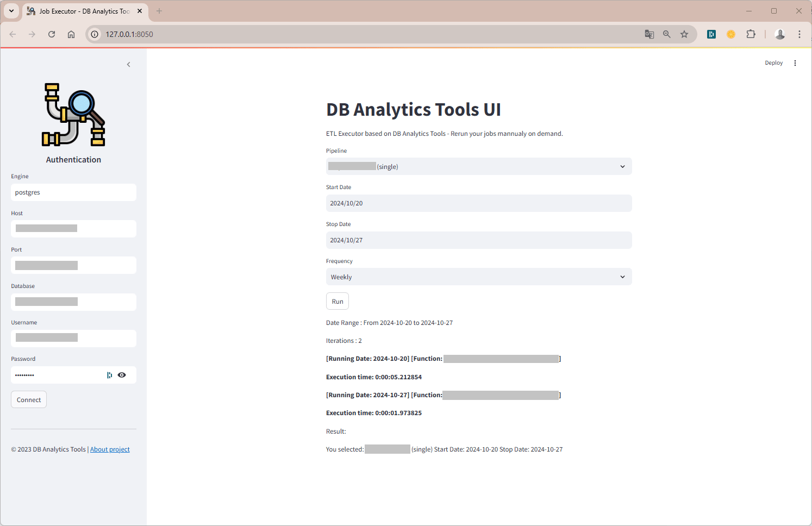
Task: Select the Job Executor browser tab
Action: point(85,11)
